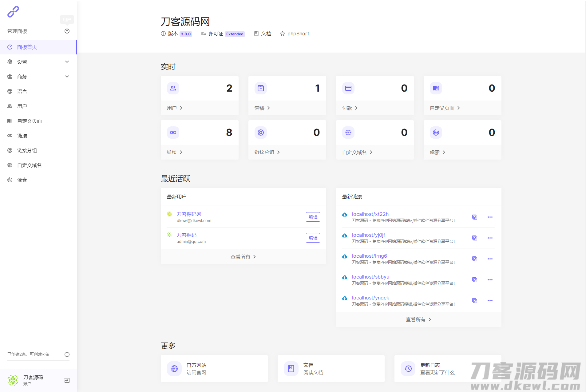586x392 pixels.
Task: Open 链接分组 in the sidebar menu
Action: [27, 150]
